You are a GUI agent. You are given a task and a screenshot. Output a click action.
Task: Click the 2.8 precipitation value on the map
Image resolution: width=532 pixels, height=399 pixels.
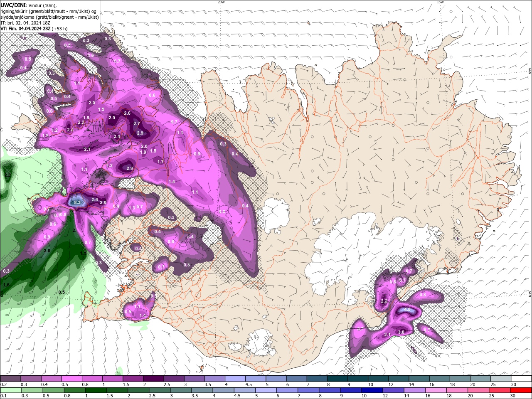103,202
